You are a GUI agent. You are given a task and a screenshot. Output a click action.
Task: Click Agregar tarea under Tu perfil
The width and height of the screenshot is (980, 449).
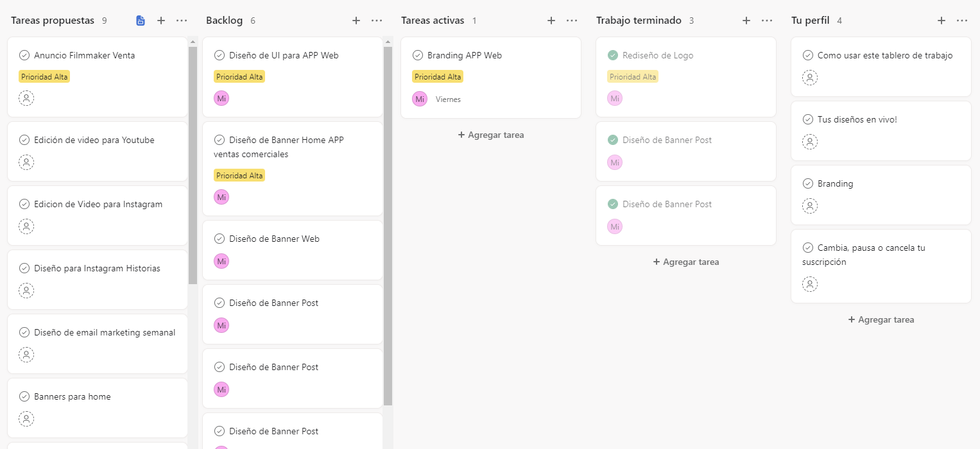881,319
